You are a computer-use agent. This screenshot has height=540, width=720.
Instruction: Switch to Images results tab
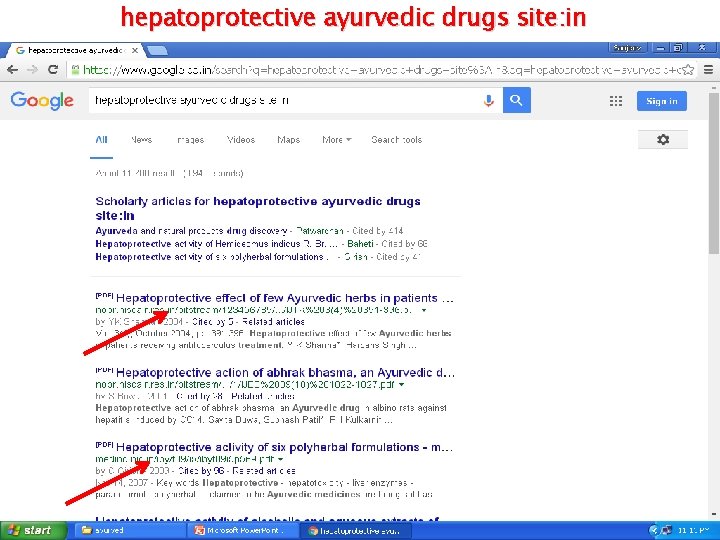coord(191,140)
